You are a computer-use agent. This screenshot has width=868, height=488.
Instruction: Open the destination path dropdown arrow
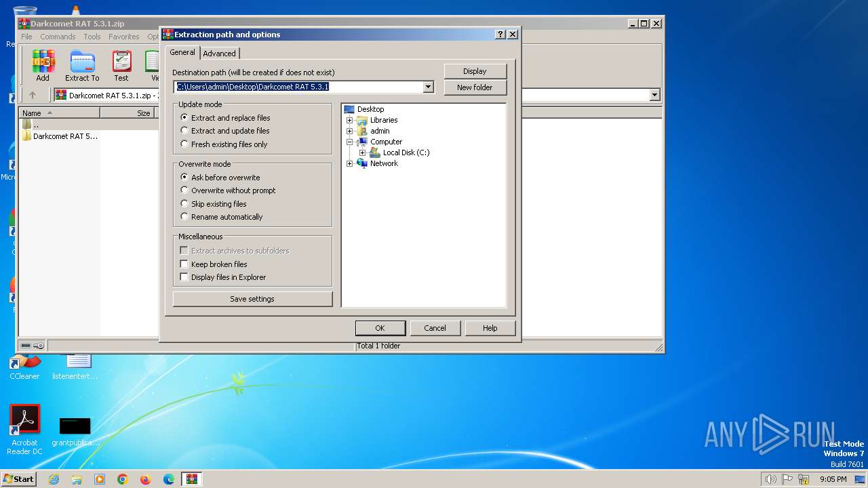click(428, 87)
